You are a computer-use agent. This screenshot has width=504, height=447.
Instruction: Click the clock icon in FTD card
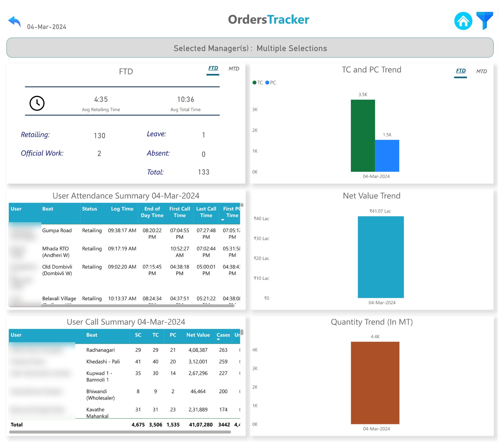click(x=37, y=103)
